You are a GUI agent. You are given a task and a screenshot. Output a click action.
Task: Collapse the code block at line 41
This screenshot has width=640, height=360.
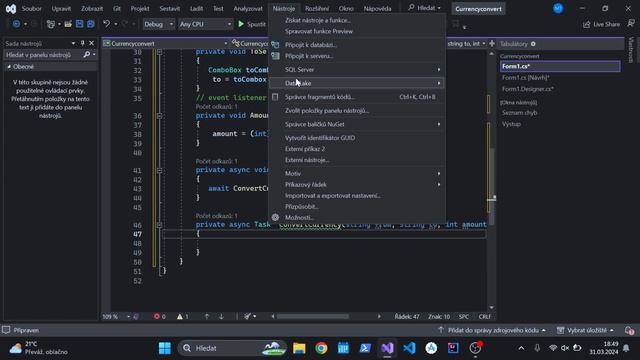pyautogui.click(x=160, y=170)
